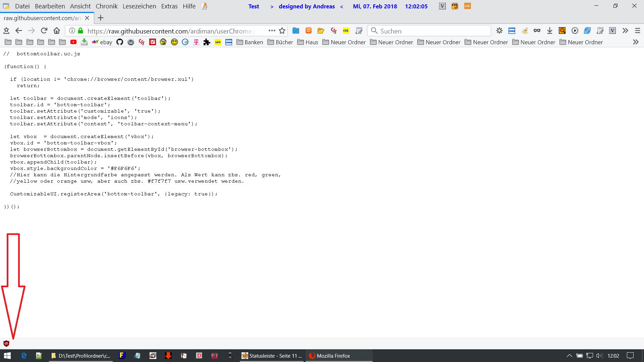This screenshot has width=644, height=362.
Task: Open the Lesezeichen menu
Action: (139, 6)
